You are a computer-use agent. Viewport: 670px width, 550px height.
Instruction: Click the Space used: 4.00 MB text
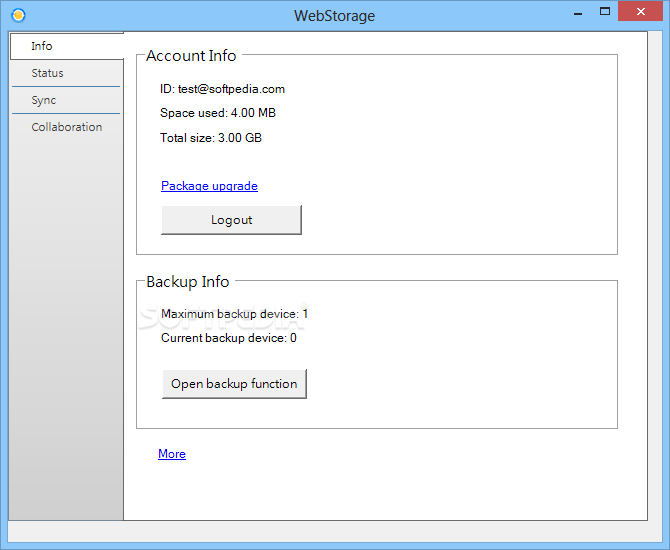click(x=218, y=113)
